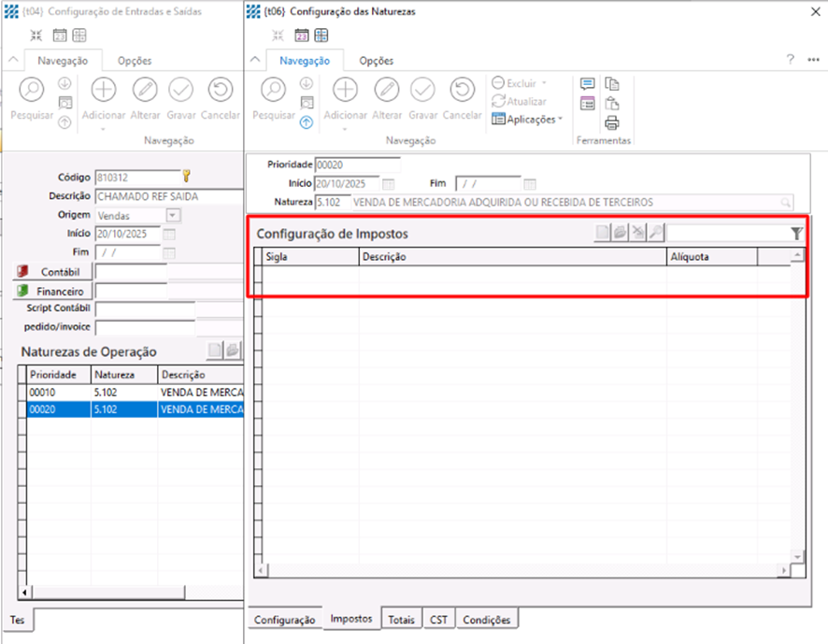Open the Opções ribbon tab in Naturezas window
The width and height of the screenshot is (828, 644).
click(377, 61)
